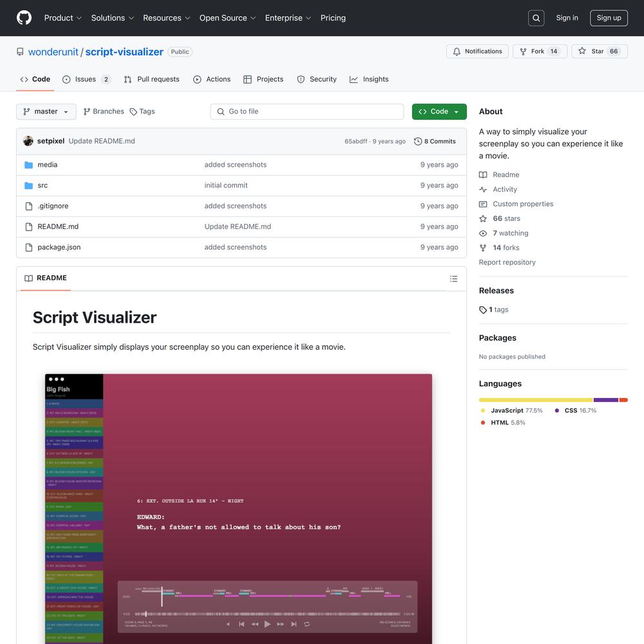Open the media folder name link
The width and height of the screenshot is (644, 644).
[47, 165]
